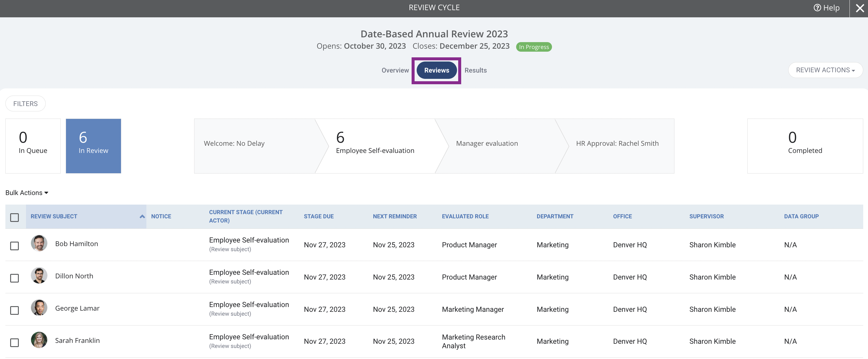Close the Review Cycle window
This screenshot has width=868, height=359.
[860, 8]
